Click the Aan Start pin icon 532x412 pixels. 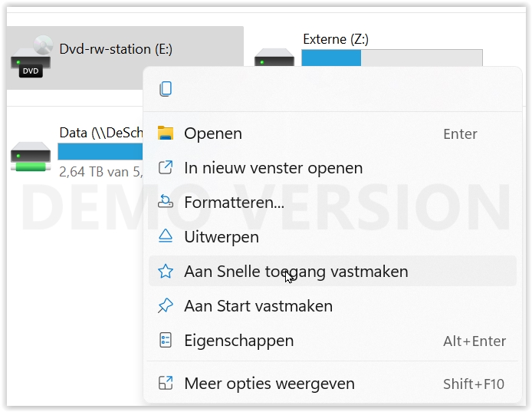pyautogui.click(x=166, y=306)
